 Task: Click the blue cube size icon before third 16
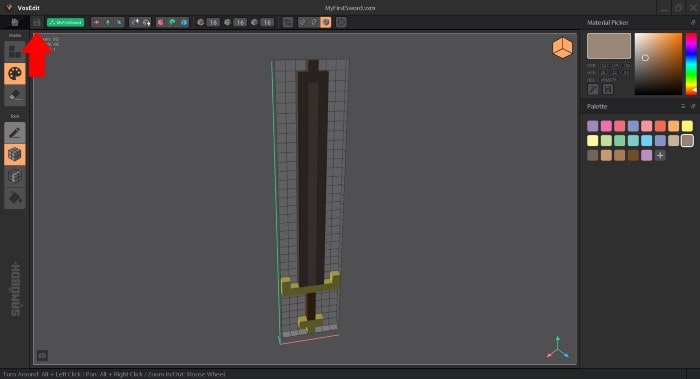254,22
